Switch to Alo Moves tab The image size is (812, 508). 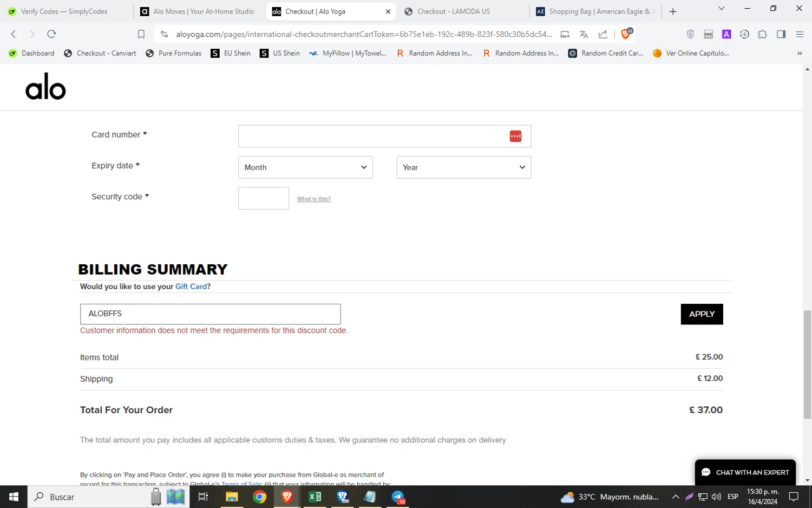click(x=199, y=11)
